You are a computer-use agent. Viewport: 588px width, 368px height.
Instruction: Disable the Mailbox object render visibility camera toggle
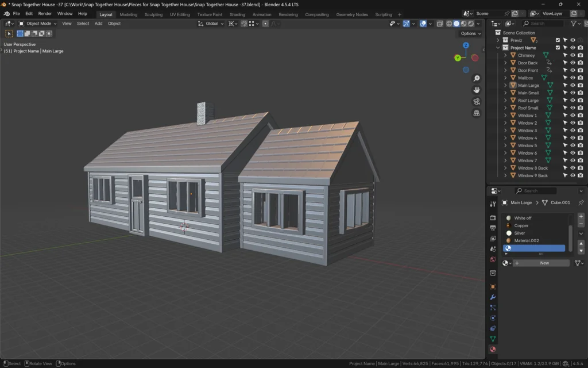click(x=579, y=77)
